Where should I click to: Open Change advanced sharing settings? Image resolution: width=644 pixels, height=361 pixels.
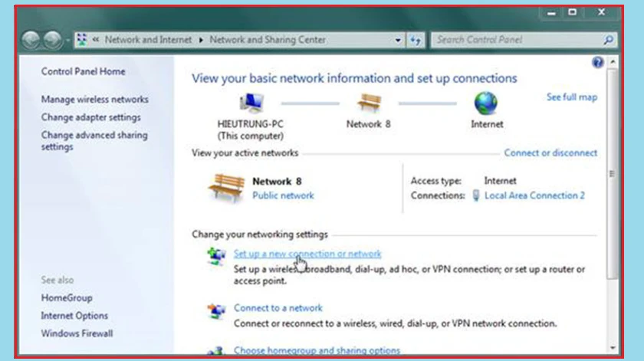coord(94,141)
